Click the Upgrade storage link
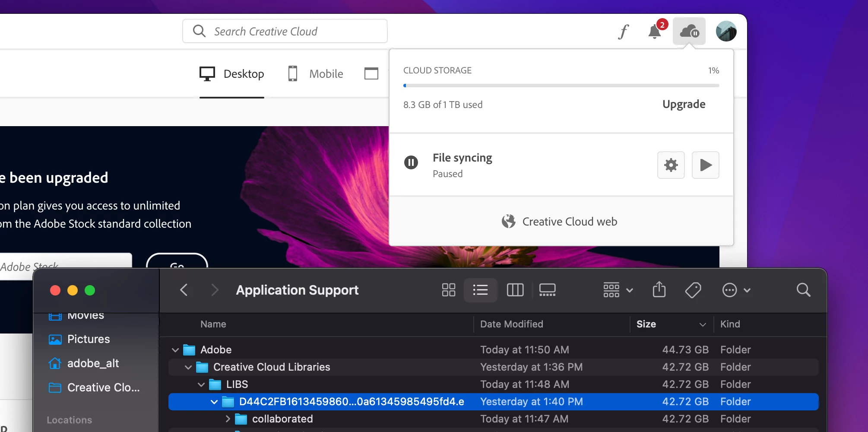This screenshot has width=868, height=432. tap(684, 104)
